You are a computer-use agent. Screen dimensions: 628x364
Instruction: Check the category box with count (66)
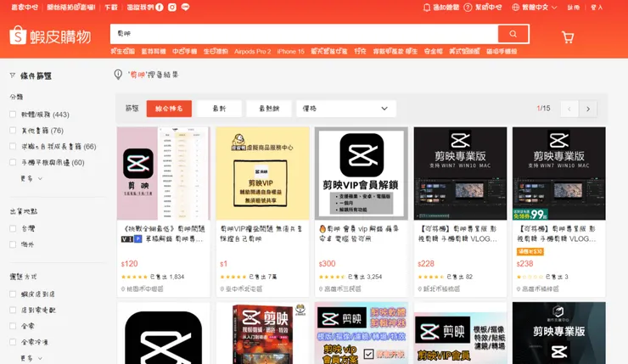point(13,147)
